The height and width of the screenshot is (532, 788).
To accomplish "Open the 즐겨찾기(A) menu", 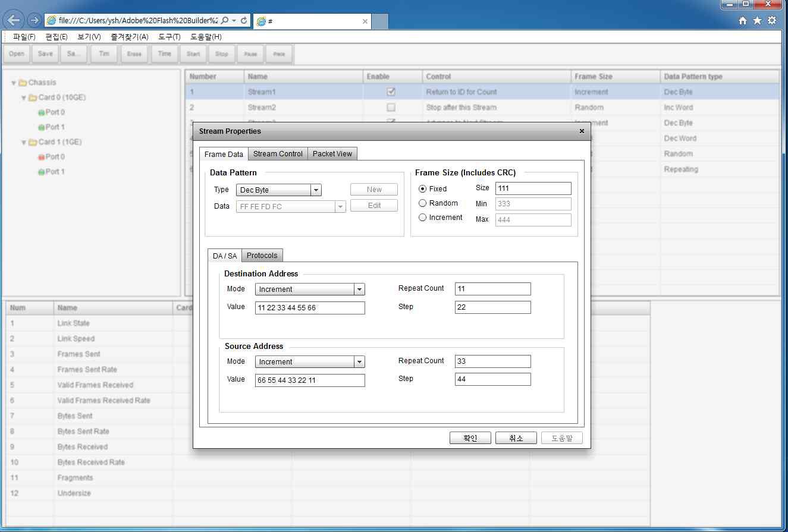I will pyautogui.click(x=130, y=37).
